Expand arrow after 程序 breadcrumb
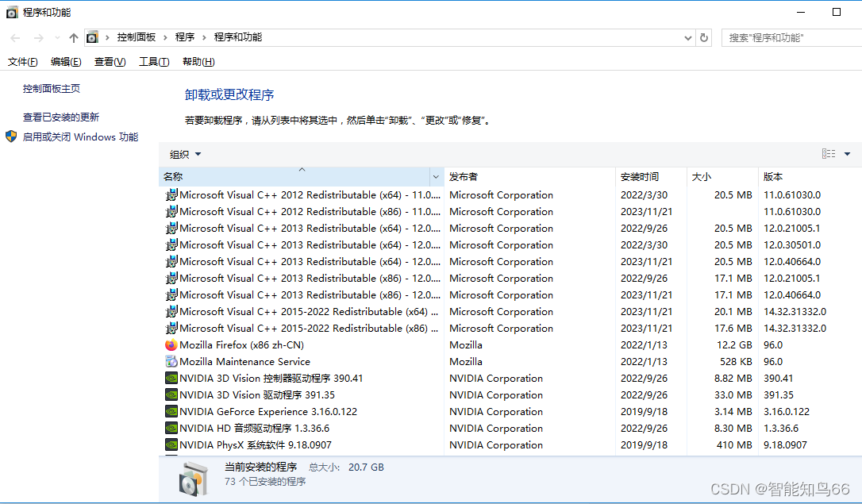 point(204,37)
